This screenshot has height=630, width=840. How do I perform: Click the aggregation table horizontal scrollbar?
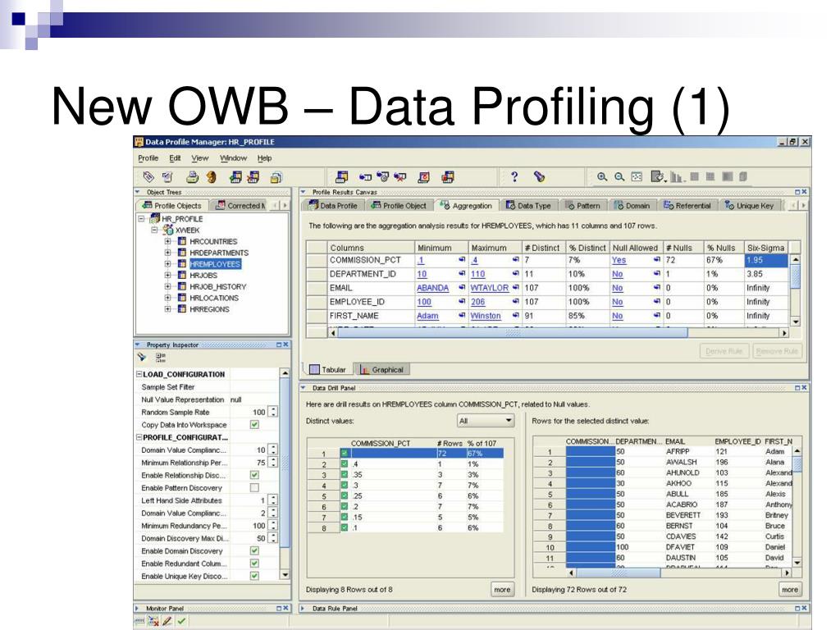pos(558,333)
